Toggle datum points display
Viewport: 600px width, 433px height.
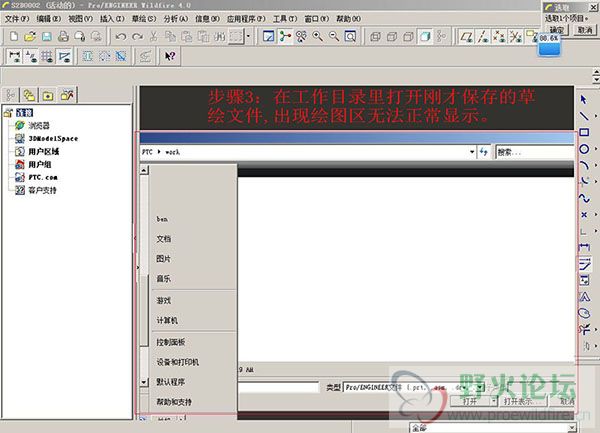coord(499,37)
